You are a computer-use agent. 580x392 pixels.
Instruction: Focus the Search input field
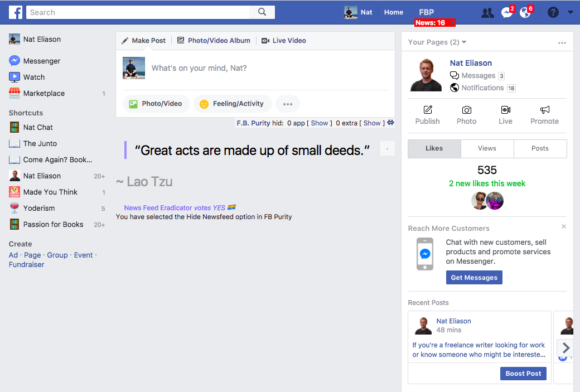(138, 12)
